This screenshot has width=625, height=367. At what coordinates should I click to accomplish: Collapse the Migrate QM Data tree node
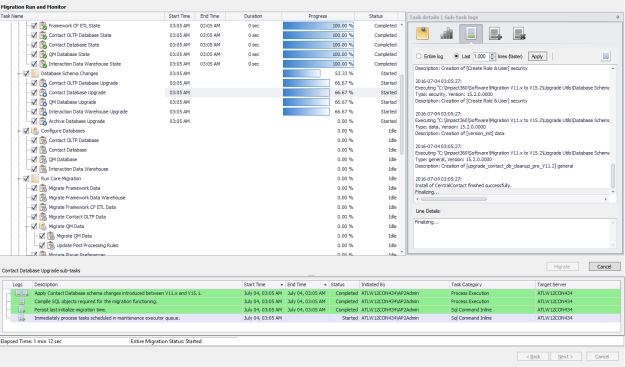[27, 227]
